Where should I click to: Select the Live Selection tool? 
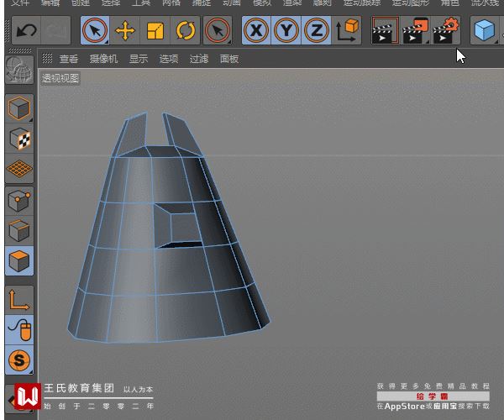coord(95,30)
